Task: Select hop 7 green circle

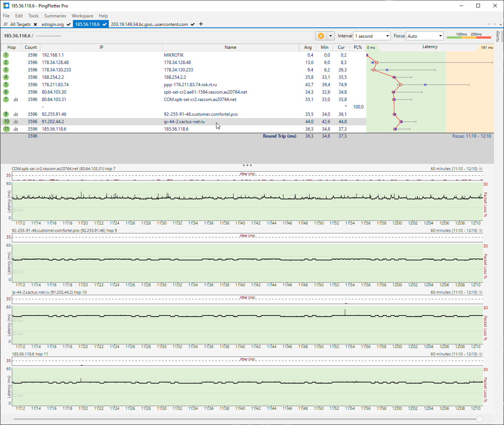Action: pyautogui.click(x=6, y=99)
